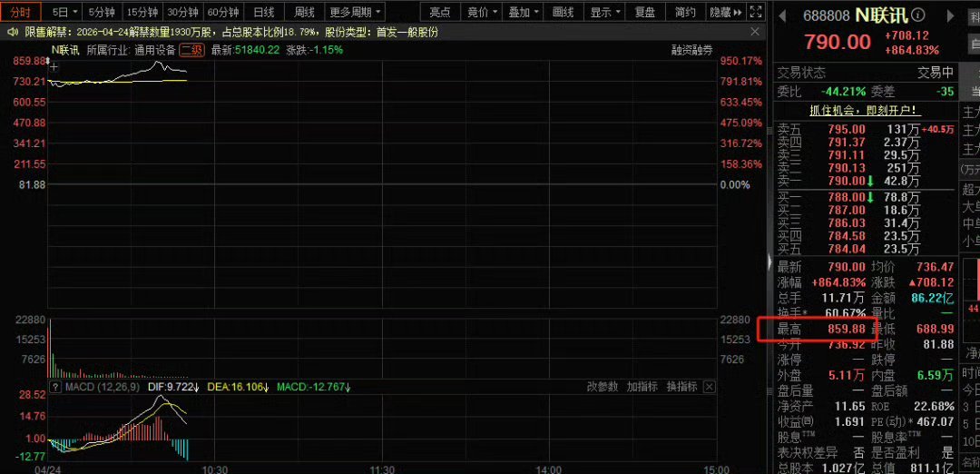The width and height of the screenshot is (980, 474).
Task: Click the 均价 value 736.47
Action: 935,267
